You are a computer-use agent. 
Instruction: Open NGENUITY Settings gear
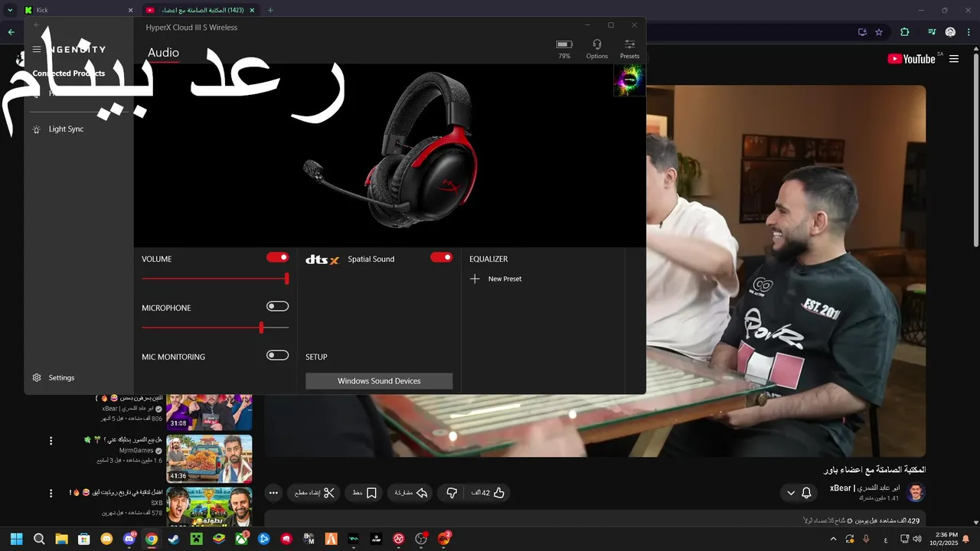tap(37, 377)
